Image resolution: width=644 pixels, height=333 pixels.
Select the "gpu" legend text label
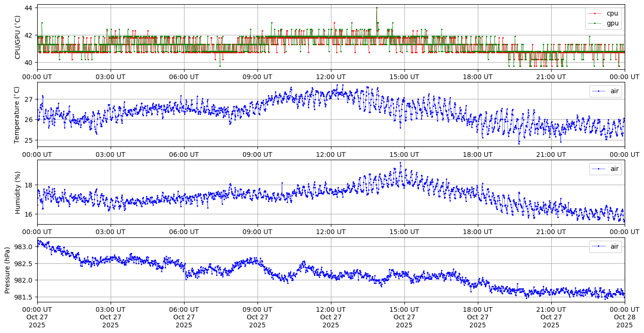coord(612,23)
